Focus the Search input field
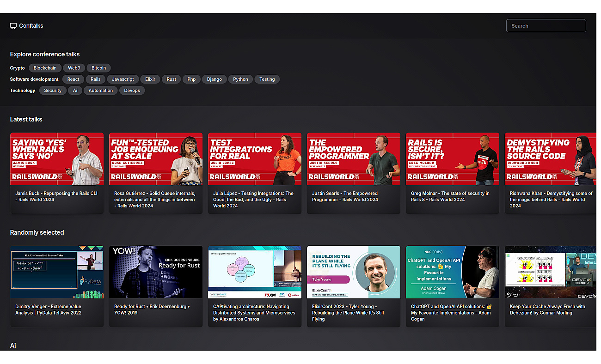 (546, 26)
